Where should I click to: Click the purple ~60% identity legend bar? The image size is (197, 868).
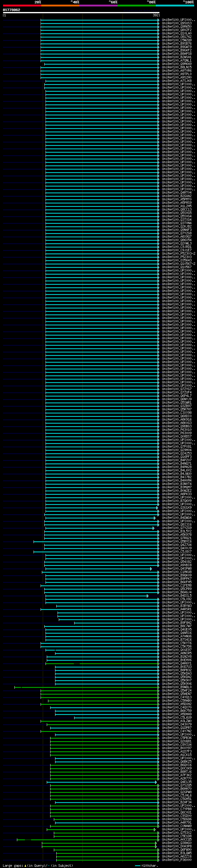click(98, 6)
